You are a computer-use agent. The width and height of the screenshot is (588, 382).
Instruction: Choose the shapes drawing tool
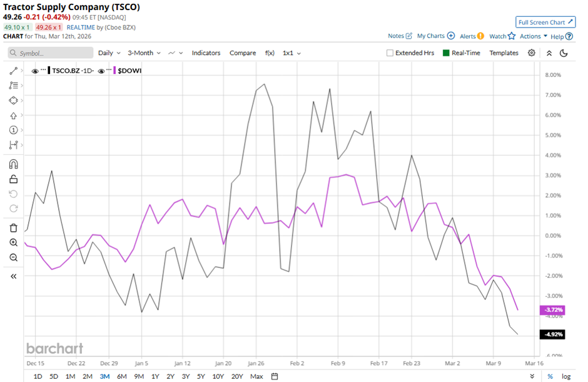[x=14, y=101]
